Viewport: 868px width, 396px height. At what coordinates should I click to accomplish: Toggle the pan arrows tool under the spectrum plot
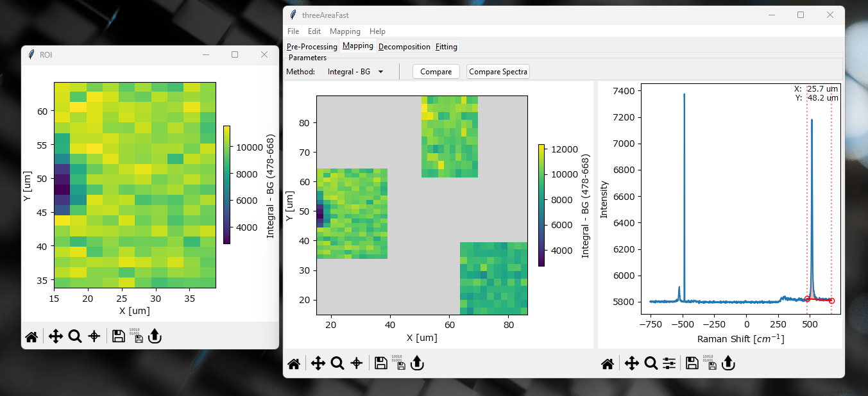pyautogui.click(x=631, y=364)
